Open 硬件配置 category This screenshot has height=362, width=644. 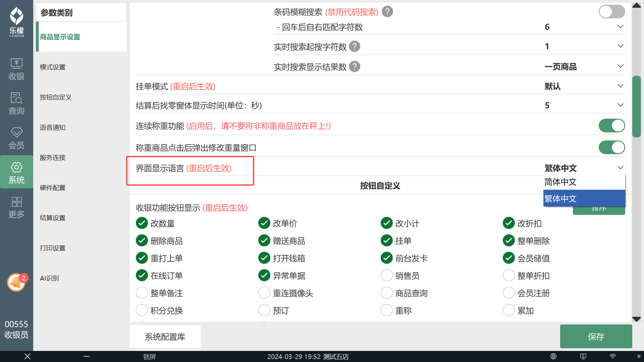(81, 188)
